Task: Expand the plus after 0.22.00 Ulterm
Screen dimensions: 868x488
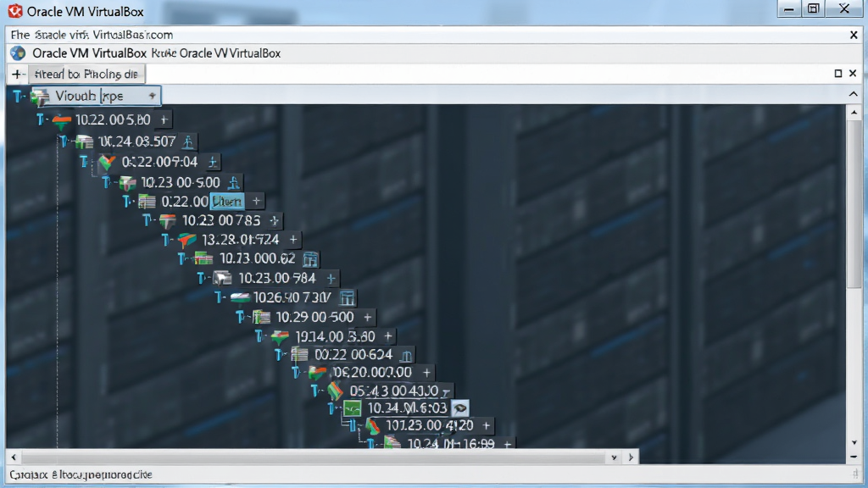Action: [256, 201]
